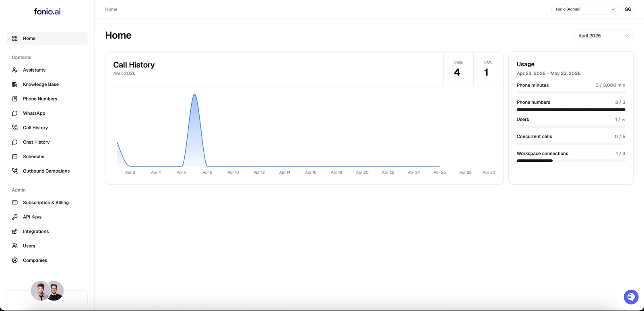
Task: Click the Home breadcrumb link
Action: (111, 9)
